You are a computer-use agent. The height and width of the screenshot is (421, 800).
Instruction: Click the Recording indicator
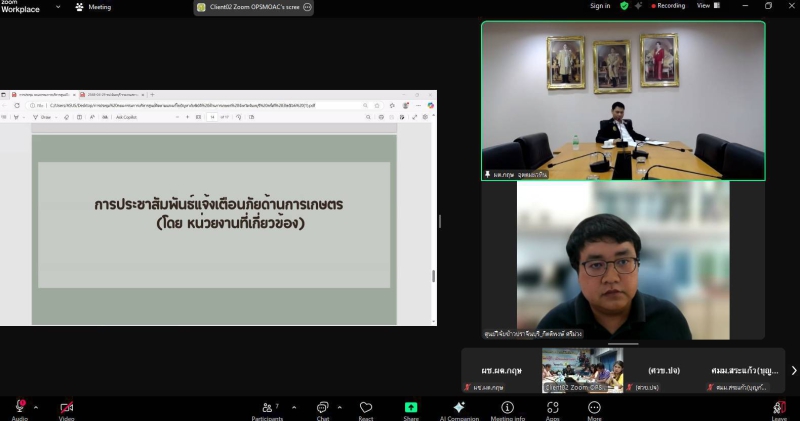tap(668, 6)
